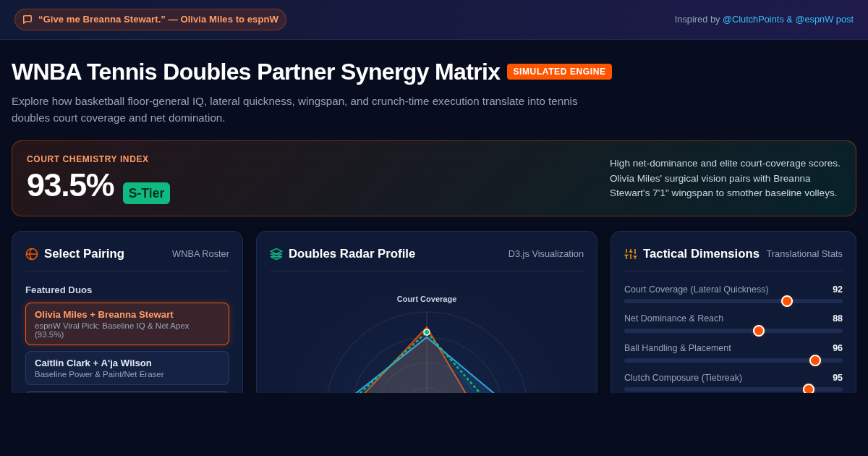Viewport: 868px width, 456px height.
Task: Click the Doubles Radar Profile heading
Action: pyautogui.click(x=352, y=254)
